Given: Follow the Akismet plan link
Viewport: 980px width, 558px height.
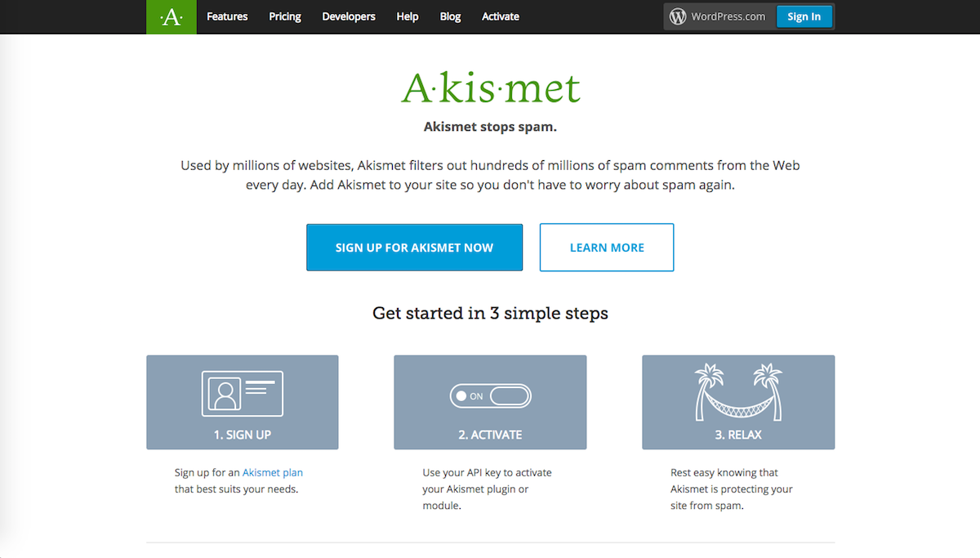Looking at the screenshot, I should tap(273, 472).
